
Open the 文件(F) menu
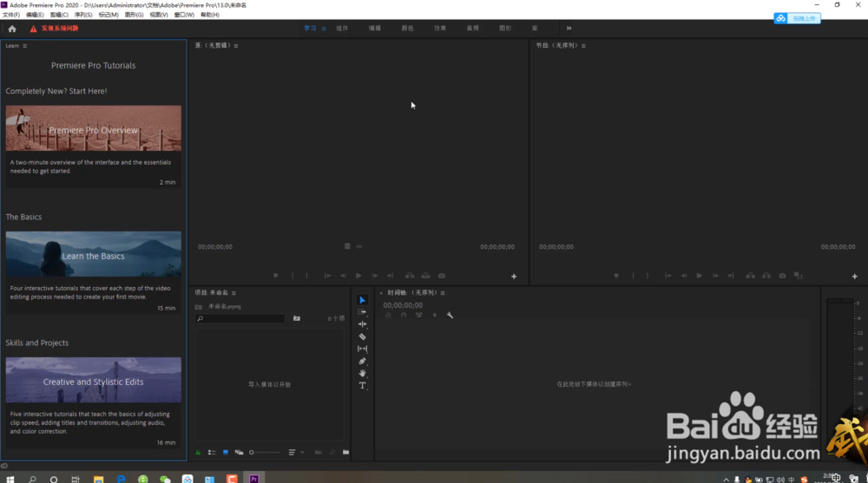pyautogui.click(x=11, y=15)
